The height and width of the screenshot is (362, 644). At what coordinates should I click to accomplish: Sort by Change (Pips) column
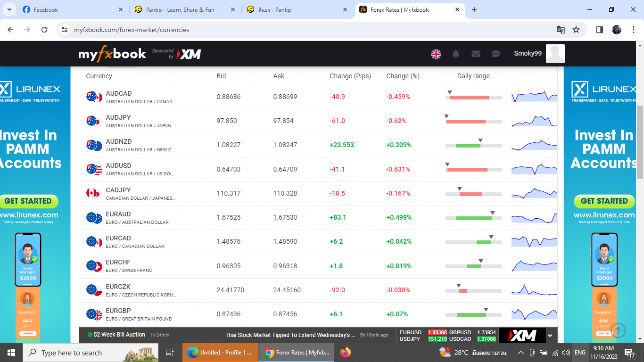pos(350,76)
